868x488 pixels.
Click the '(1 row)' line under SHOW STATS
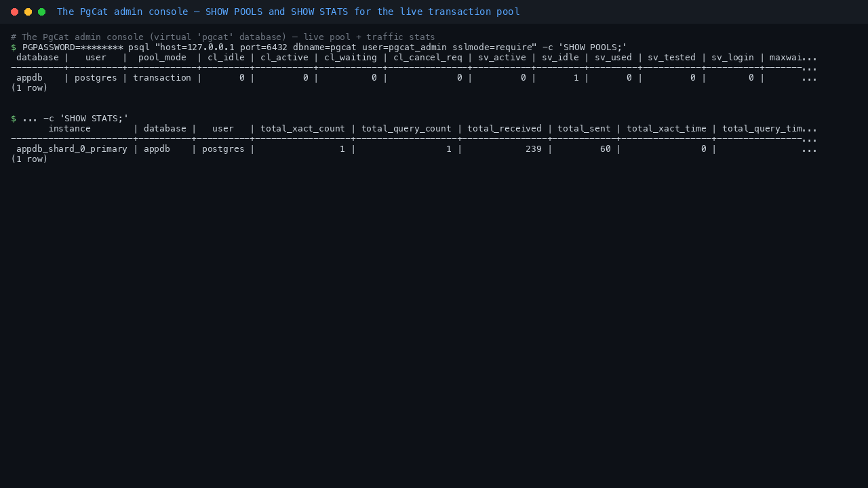(x=29, y=159)
